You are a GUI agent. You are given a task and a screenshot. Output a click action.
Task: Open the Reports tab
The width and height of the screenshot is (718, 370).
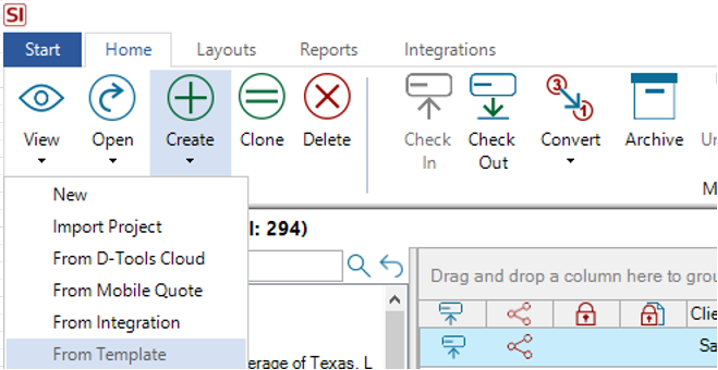point(329,49)
